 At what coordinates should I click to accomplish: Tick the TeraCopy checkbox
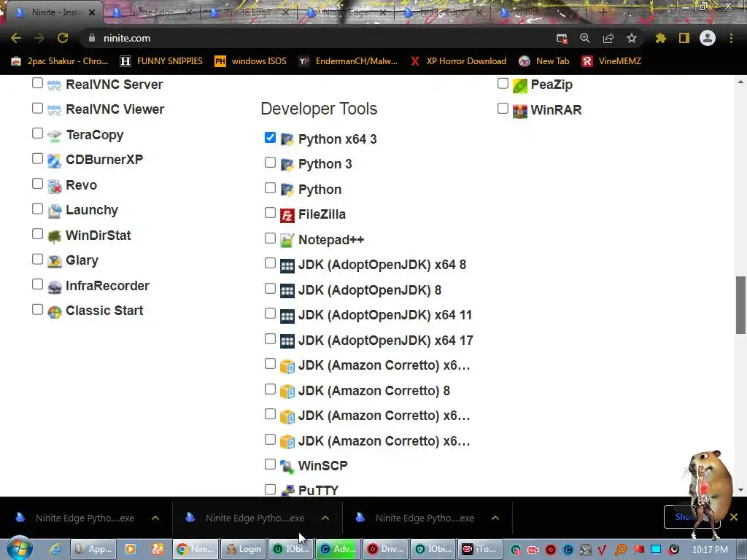click(37, 133)
